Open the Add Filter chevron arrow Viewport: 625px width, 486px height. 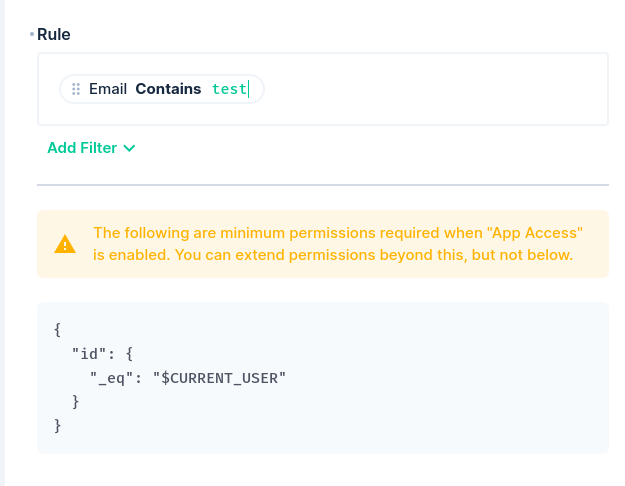(130, 148)
